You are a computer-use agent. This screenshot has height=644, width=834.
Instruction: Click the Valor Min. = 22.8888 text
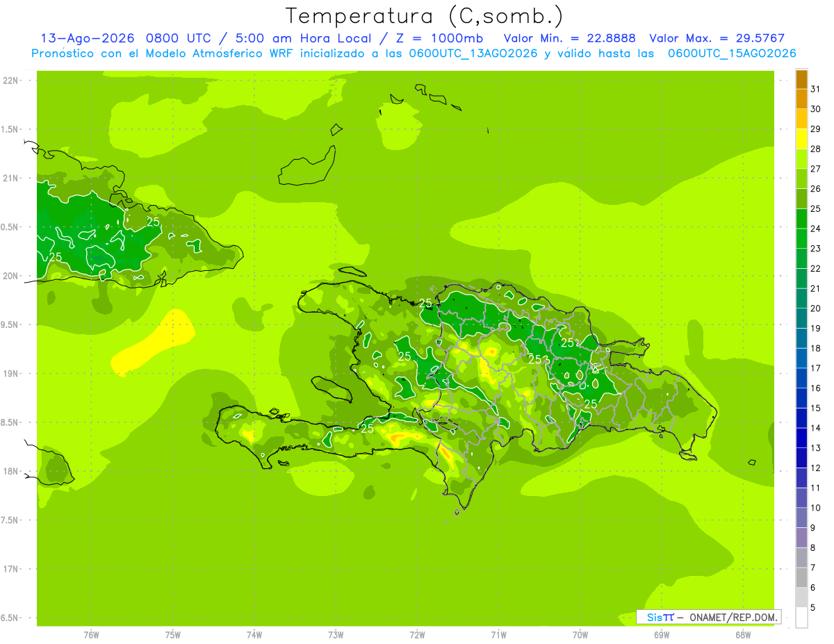point(570,38)
